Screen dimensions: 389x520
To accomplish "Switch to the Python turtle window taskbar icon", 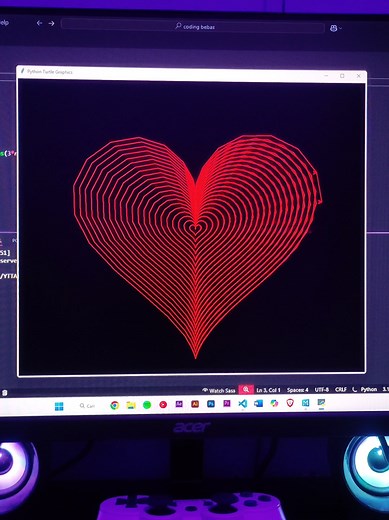I will click(321, 402).
